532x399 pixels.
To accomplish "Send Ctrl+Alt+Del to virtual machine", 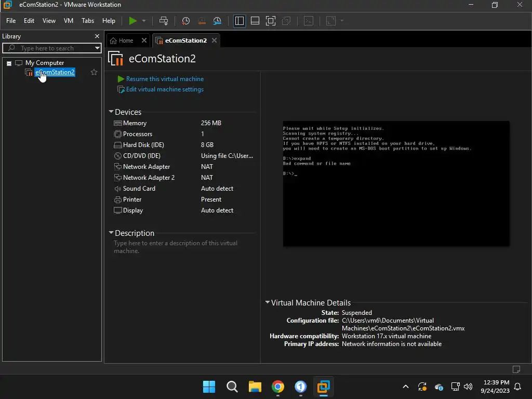I will (164, 21).
